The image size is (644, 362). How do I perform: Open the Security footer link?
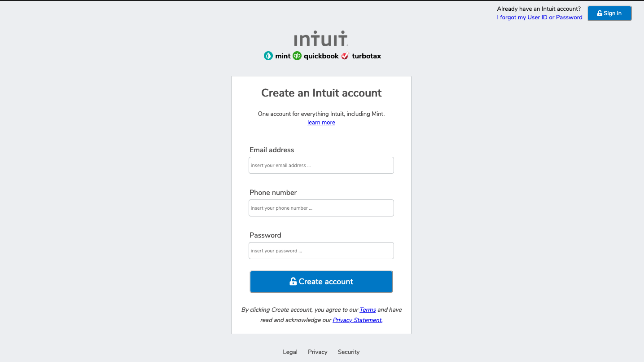[x=349, y=352]
